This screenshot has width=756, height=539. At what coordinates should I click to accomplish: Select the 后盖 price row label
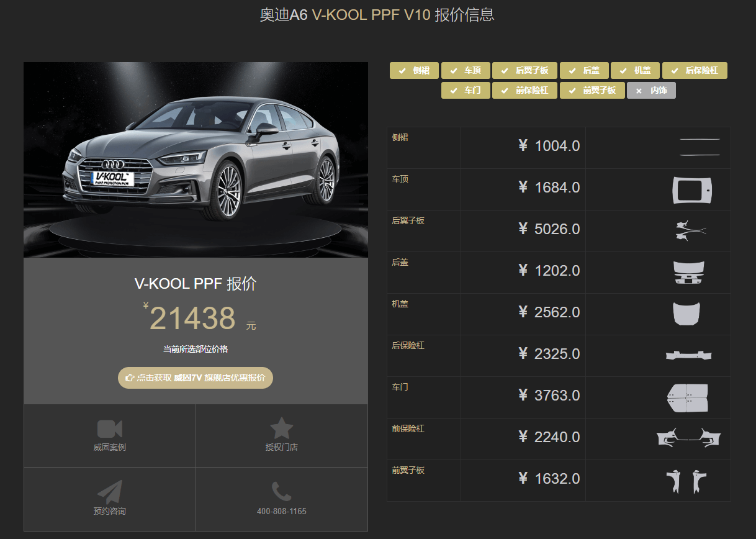[400, 263]
